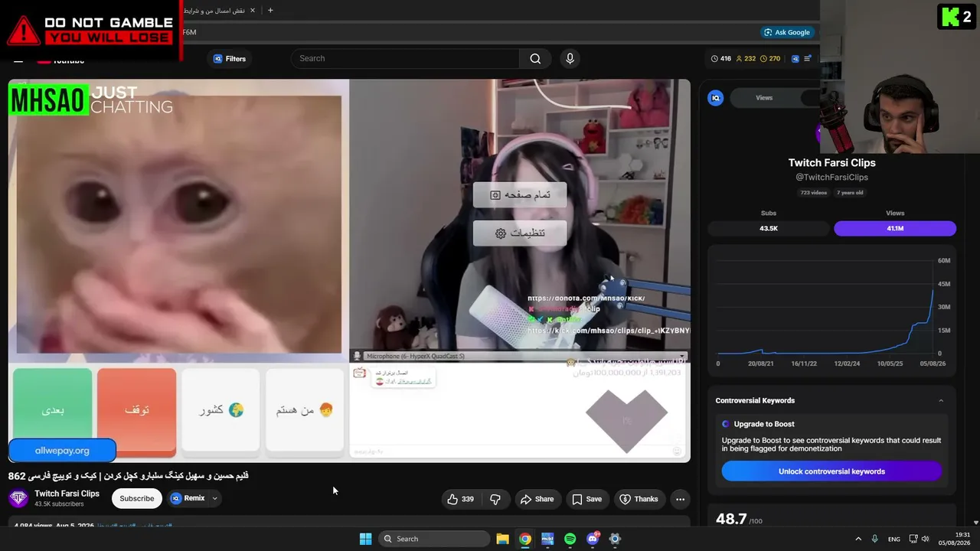980x551 pixels.
Task: Click the @TwitchFarsiClips handle
Action: (831, 178)
